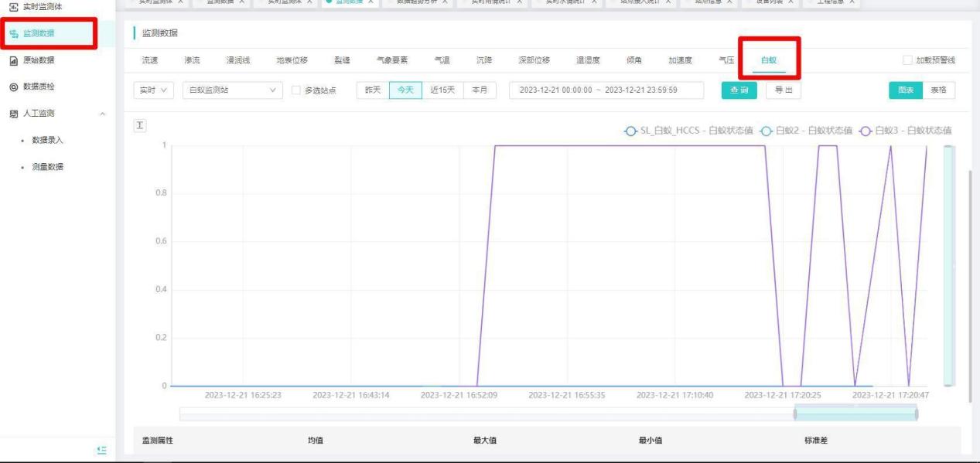Click the 人工监测 sidebar icon
The height and width of the screenshot is (463, 980).
pyautogui.click(x=14, y=114)
